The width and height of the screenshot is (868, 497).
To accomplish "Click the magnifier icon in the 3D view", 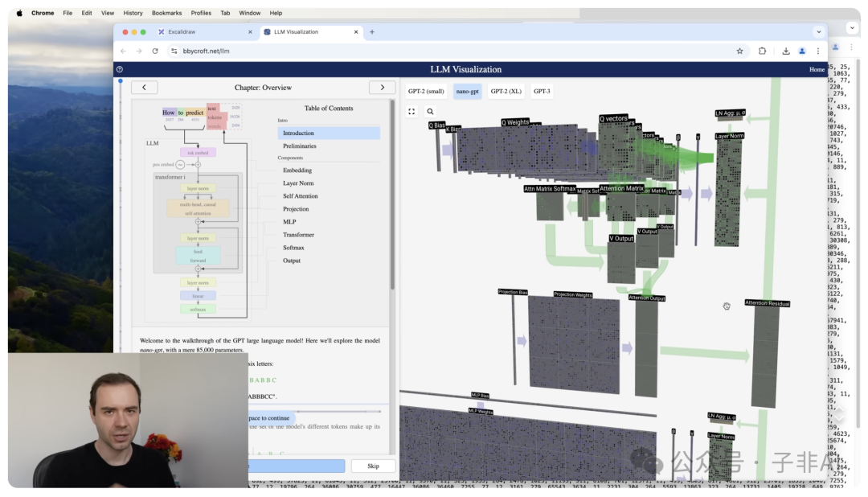I will [x=430, y=111].
